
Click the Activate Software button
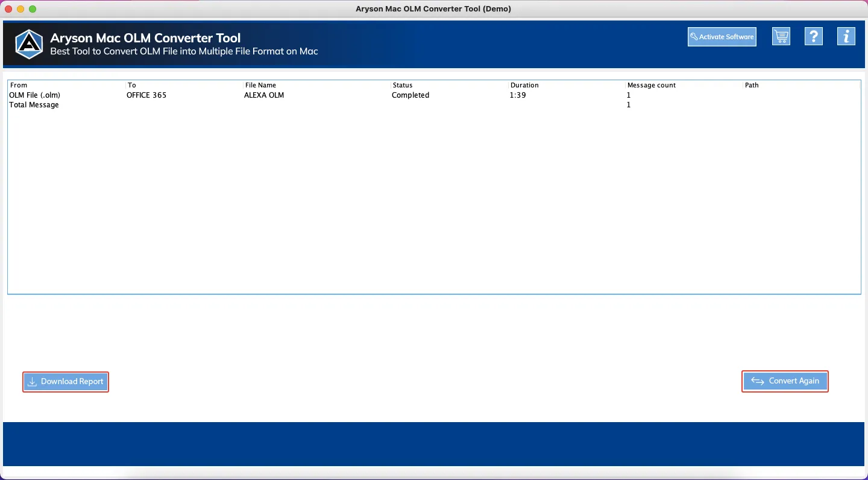click(722, 37)
